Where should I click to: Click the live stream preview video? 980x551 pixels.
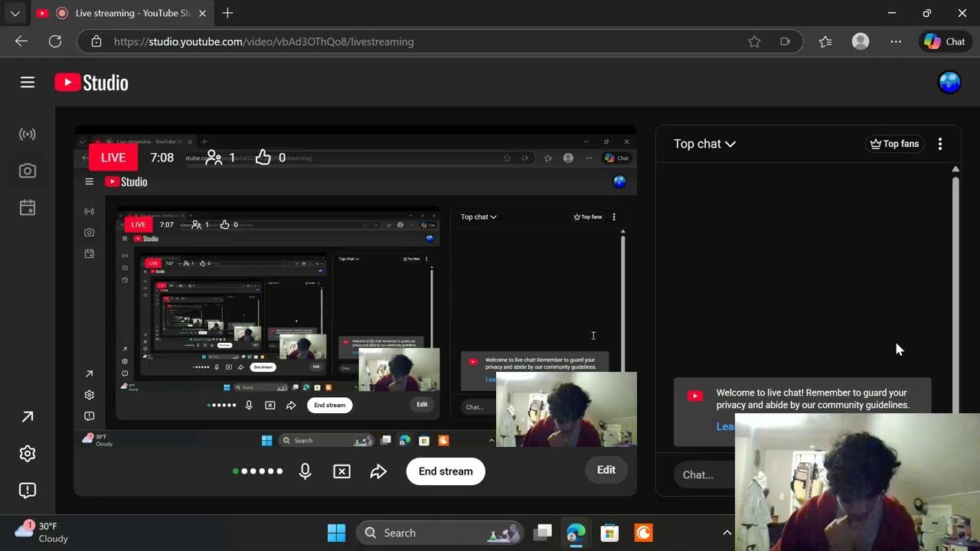pos(355,287)
